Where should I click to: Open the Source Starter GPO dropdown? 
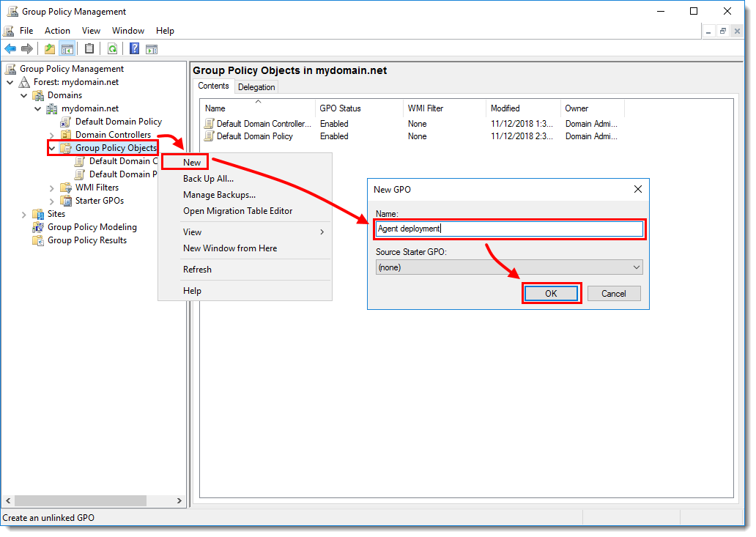(x=509, y=267)
